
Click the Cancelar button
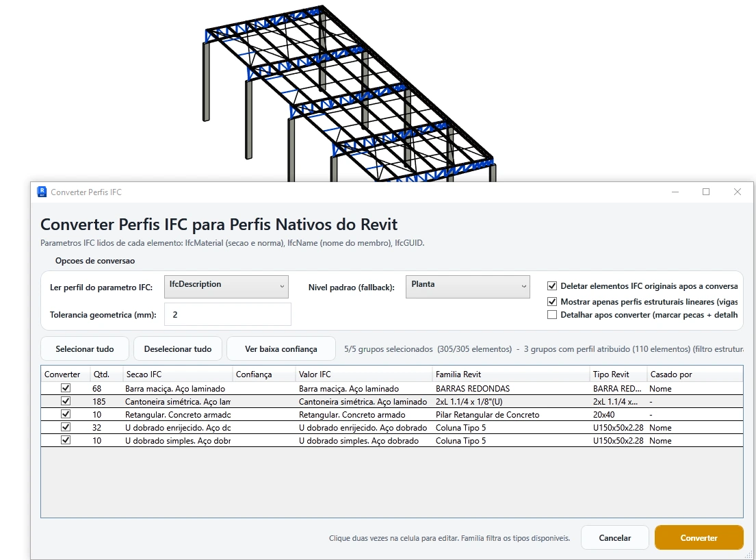pos(615,538)
